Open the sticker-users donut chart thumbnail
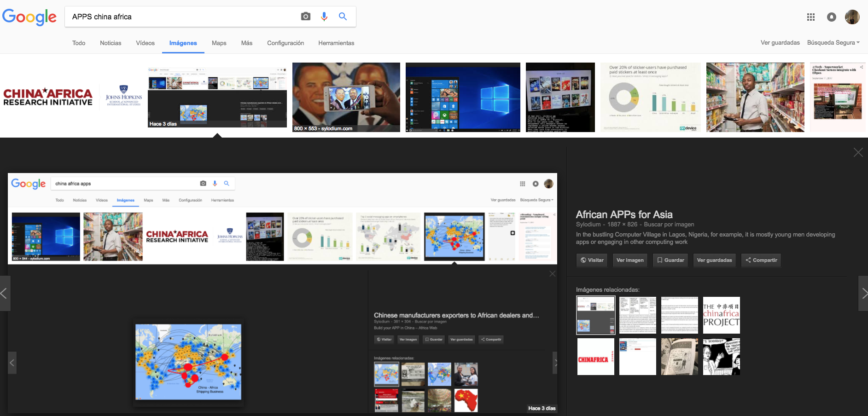868x416 pixels. pyautogui.click(x=650, y=97)
